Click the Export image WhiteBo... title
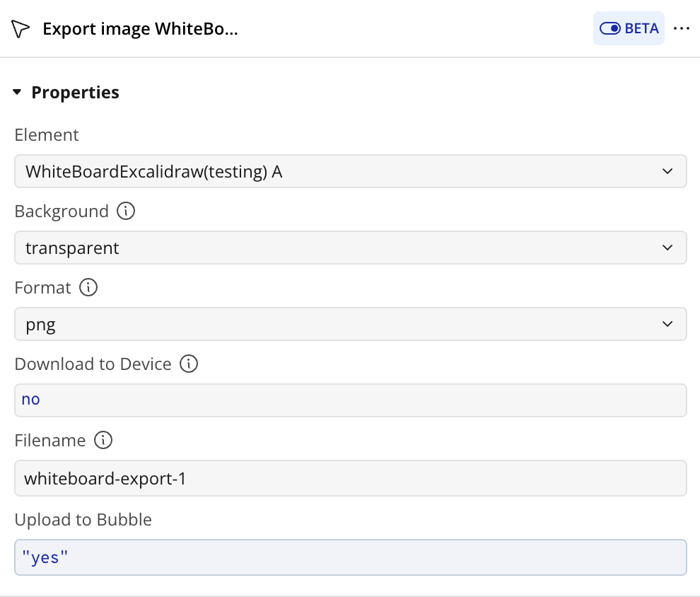The height and width of the screenshot is (597, 700). point(140,29)
